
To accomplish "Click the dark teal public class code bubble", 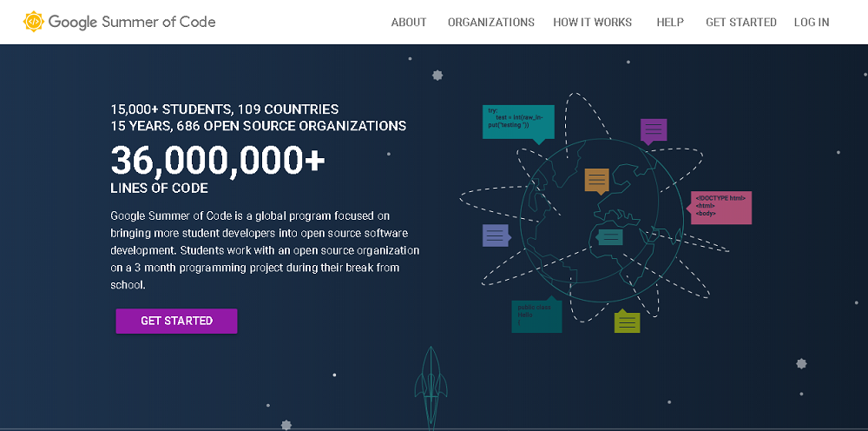I will [x=536, y=315].
